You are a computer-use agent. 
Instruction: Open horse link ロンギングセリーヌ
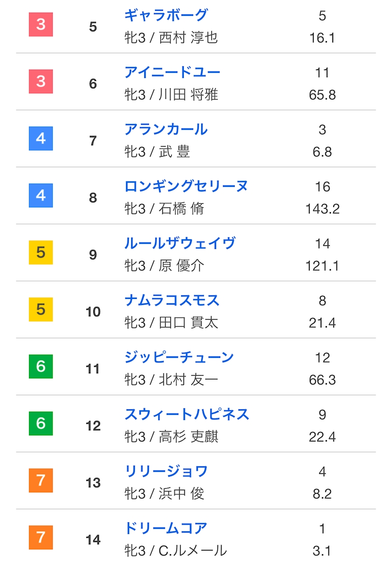(186, 186)
